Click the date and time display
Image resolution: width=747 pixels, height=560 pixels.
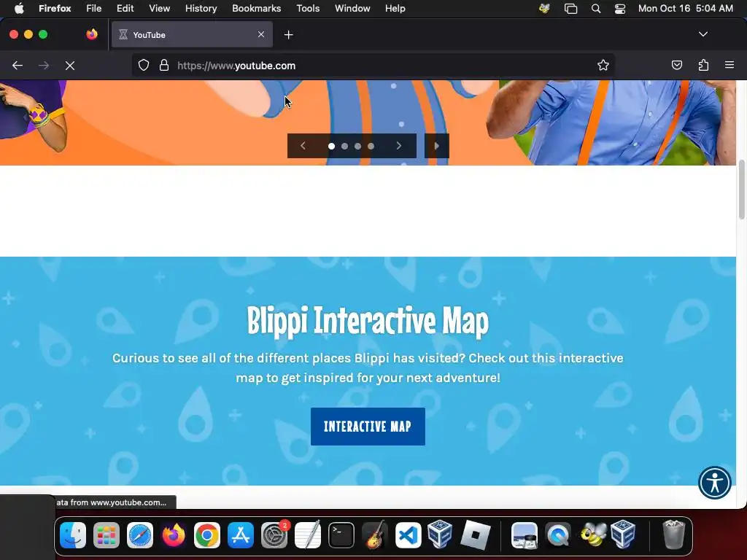[686, 9]
